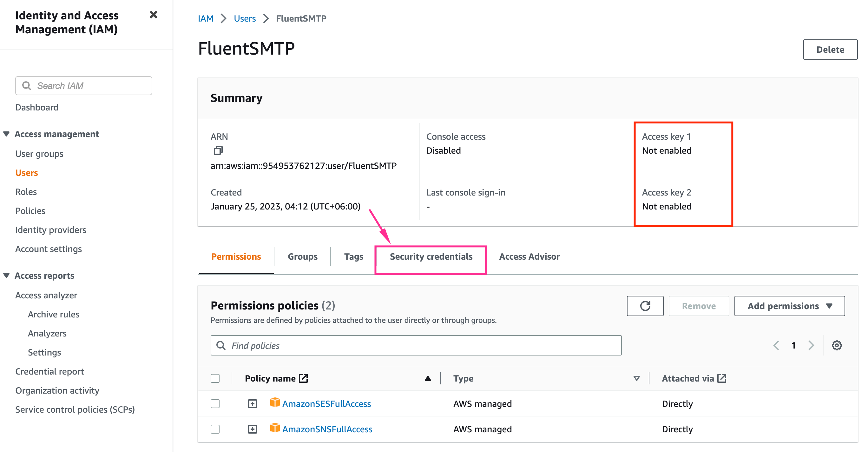Sort by Policy name ascending arrow

[428, 378]
